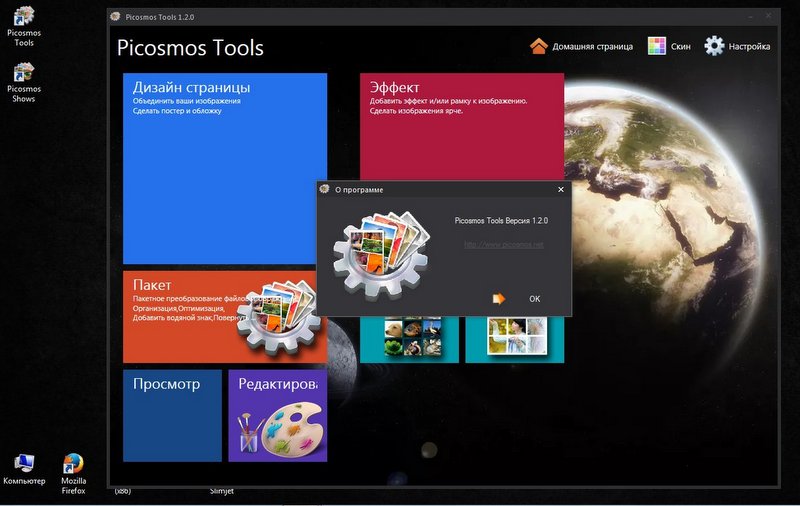Follow the picosmos.net website link

[x=504, y=245]
